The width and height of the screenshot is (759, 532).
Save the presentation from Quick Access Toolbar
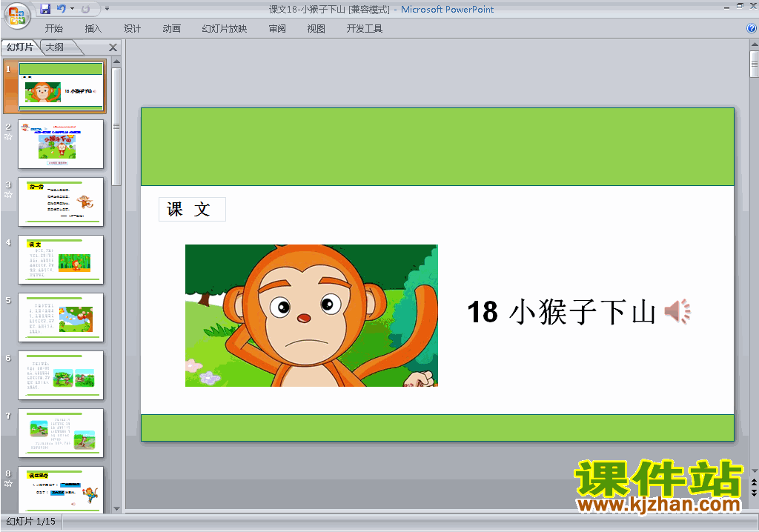click(45, 9)
